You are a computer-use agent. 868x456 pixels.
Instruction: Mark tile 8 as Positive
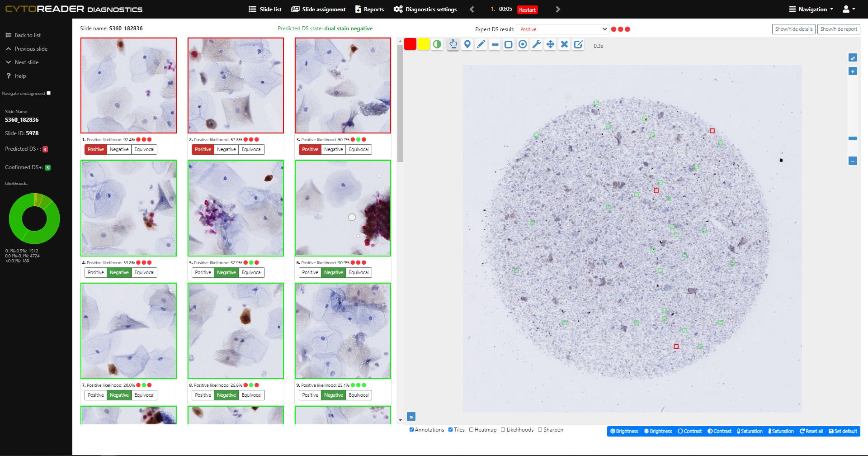coord(203,395)
